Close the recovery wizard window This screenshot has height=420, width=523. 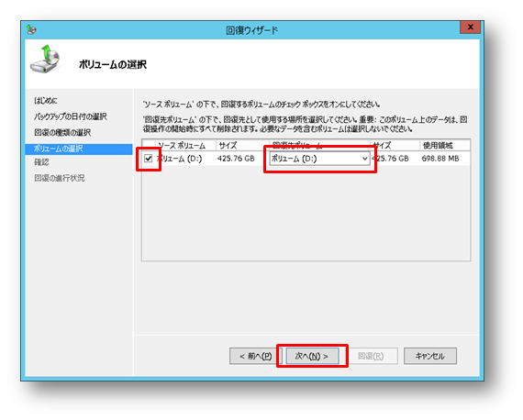[x=470, y=27]
